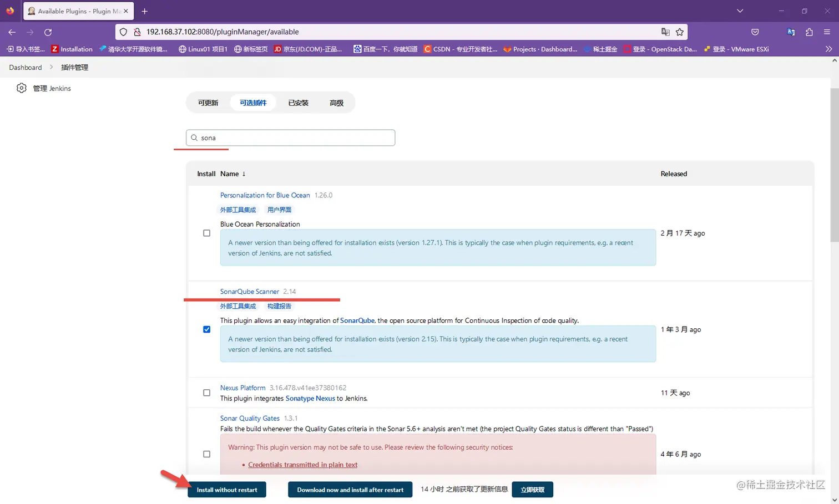Uncheck the SonarQube Scanner install checkbox
Viewport: 839px width, 504px height.
click(x=207, y=329)
